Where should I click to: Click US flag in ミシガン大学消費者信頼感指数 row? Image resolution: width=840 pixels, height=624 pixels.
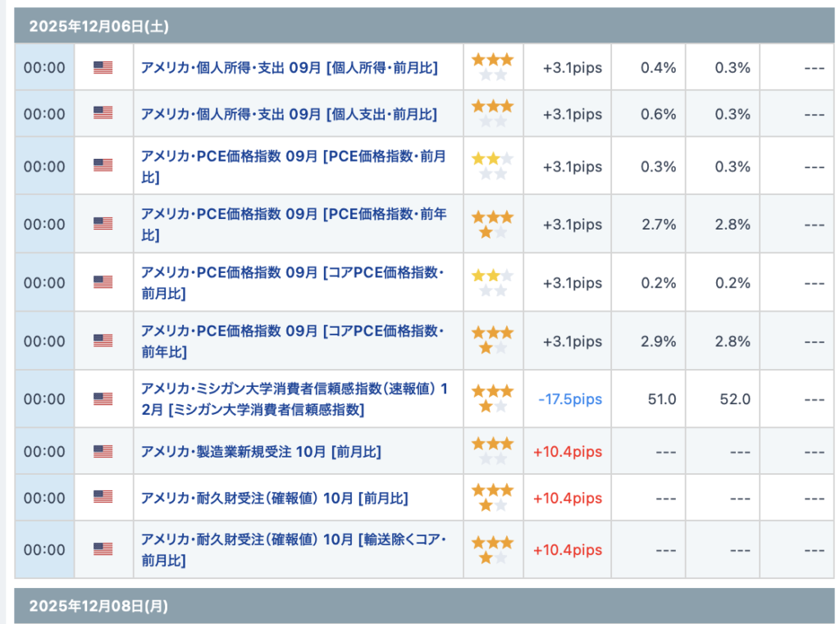(103, 399)
